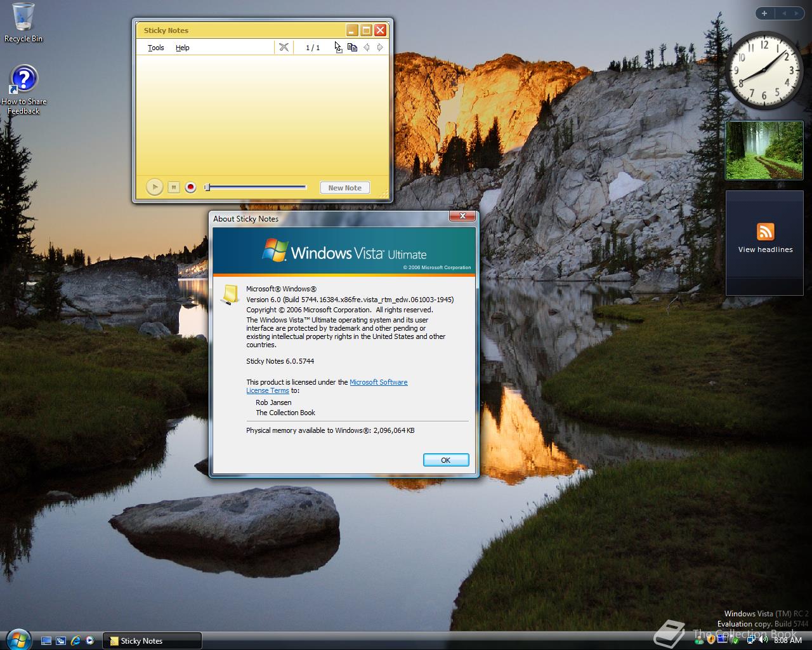Image resolution: width=812 pixels, height=650 pixels.
Task: Go to previous note arrow
Action: point(366,47)
